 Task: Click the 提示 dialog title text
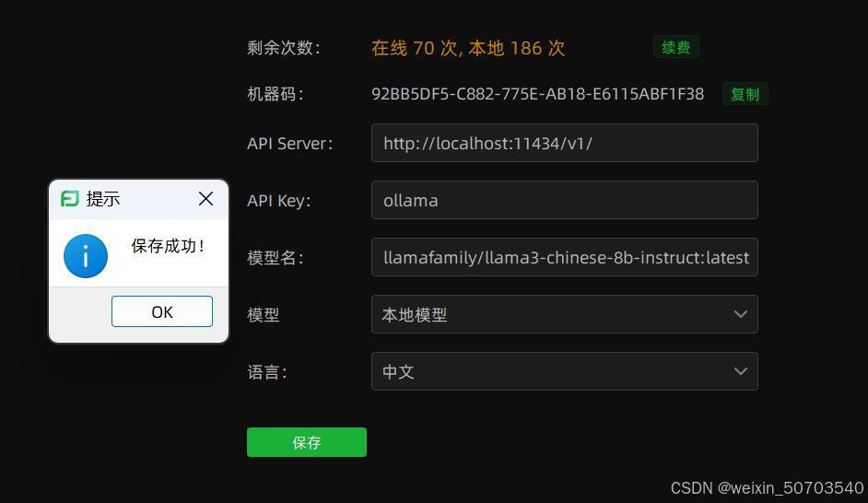[103, 199]
